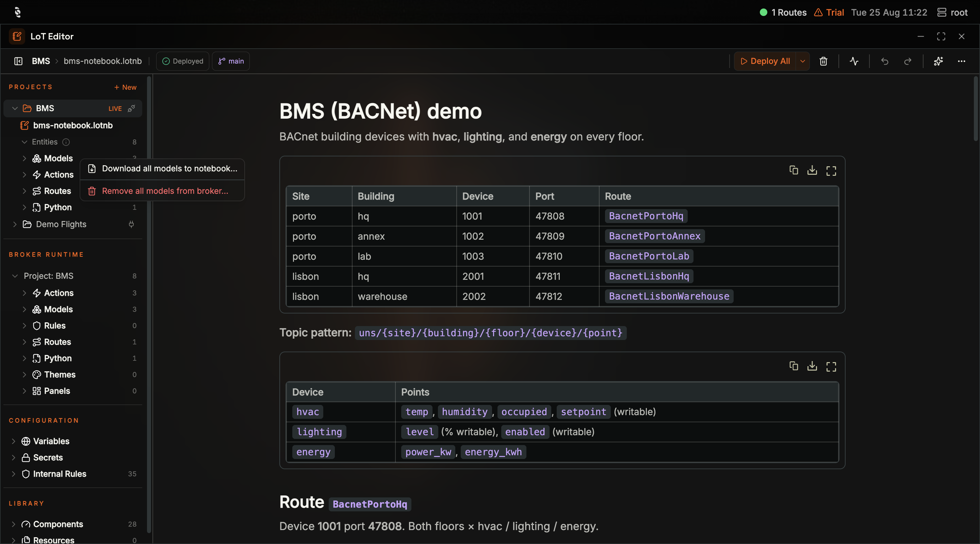Click the Port header cell
This screenshot has width=980, height=544.
[564, 197]
